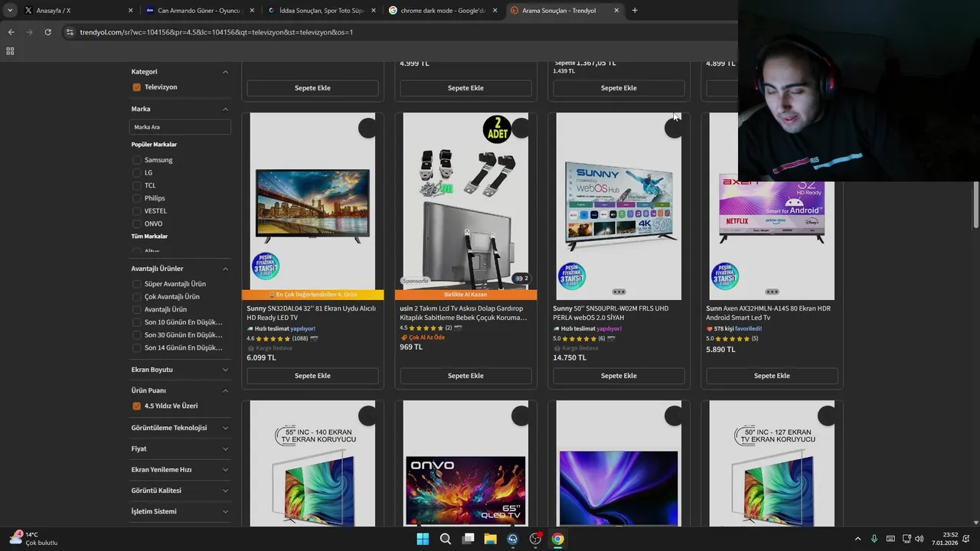
Task: Show hidden system tray icons
Action: coord(857,539)
